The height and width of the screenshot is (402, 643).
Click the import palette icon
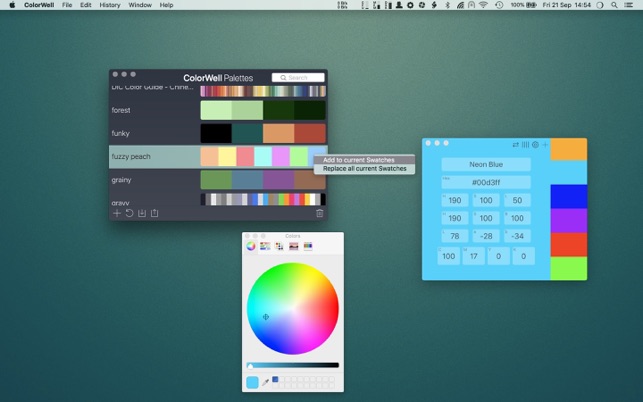tap(142, 213)
